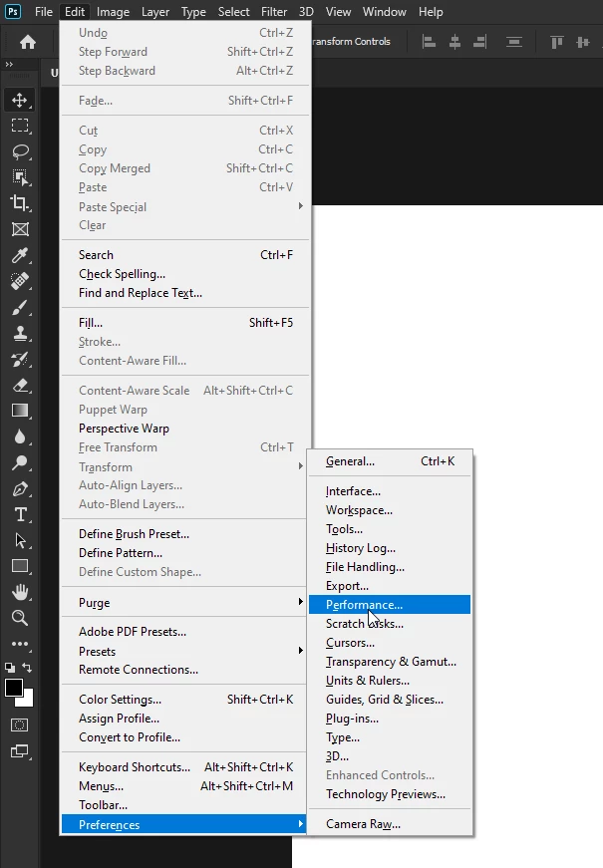Select the Horizontal Type tool
The image size is (603, 868).
[x=20, y=514]
